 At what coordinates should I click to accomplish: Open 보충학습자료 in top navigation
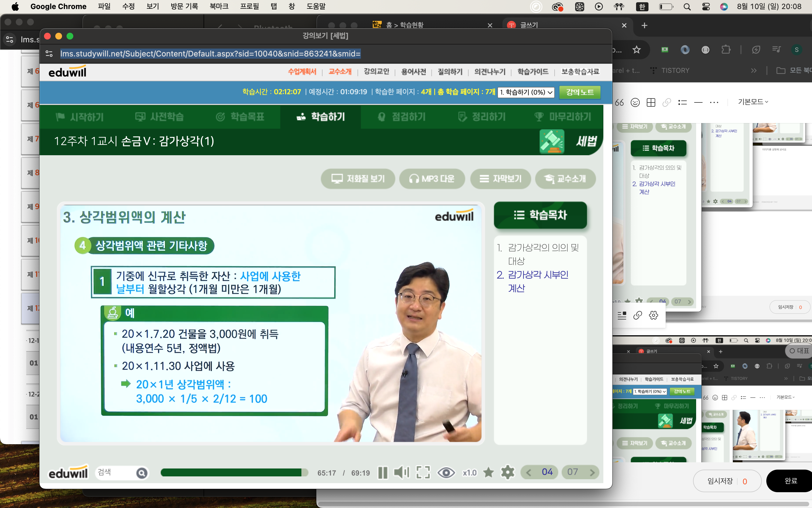[x=580, y=72]
